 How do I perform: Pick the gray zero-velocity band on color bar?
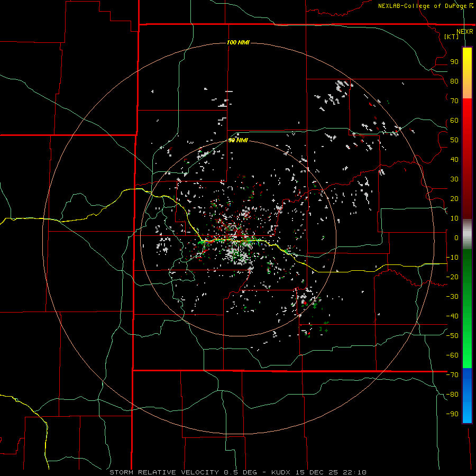pos(467,234)
